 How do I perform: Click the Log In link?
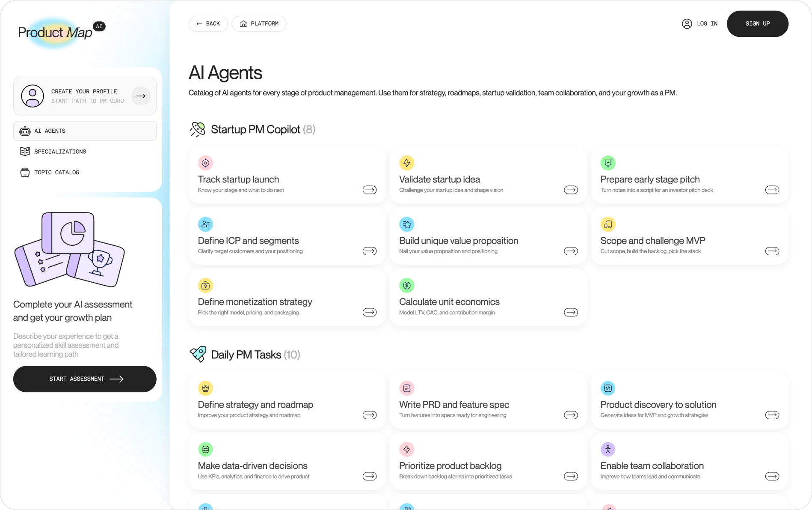click(700, 24)
